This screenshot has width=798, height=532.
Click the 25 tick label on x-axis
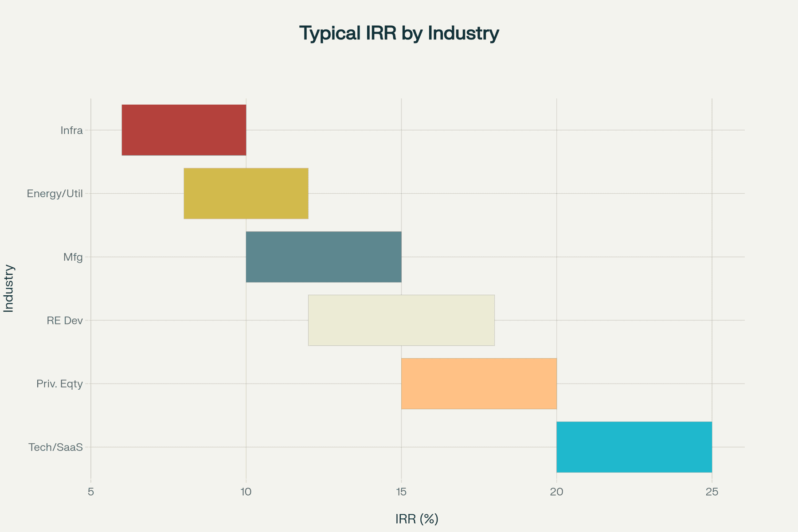tap(712, 491)
